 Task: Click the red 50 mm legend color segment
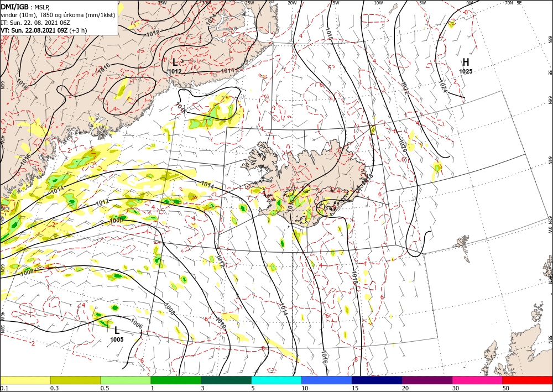click(528, 380)
